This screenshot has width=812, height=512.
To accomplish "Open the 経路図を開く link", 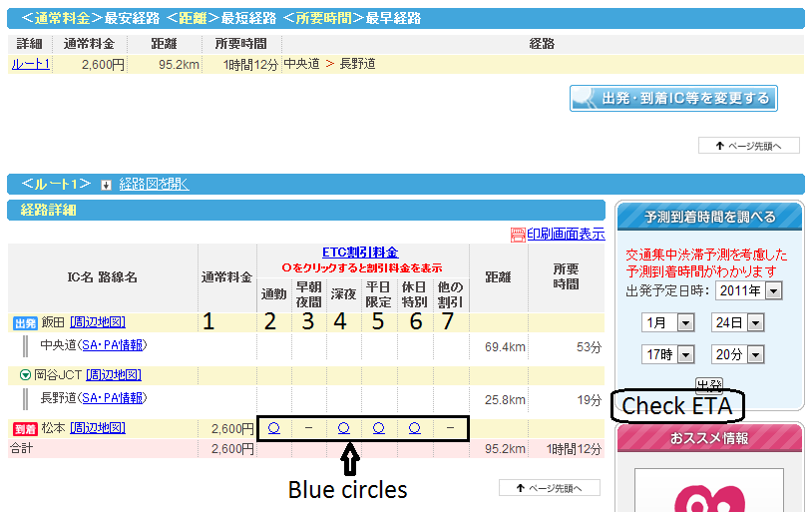I will point(154,184).
